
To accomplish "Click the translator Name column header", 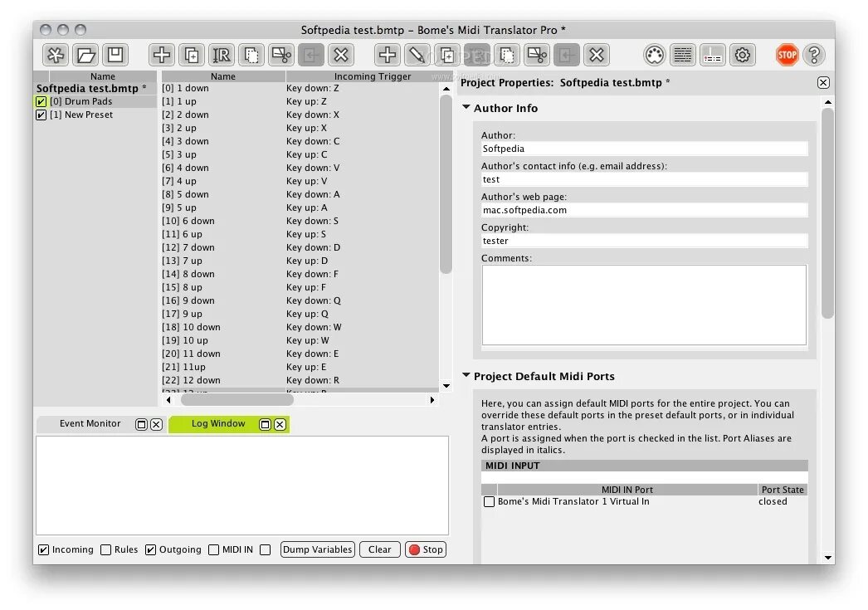I will pyautogui.click(x=223, y=76).
